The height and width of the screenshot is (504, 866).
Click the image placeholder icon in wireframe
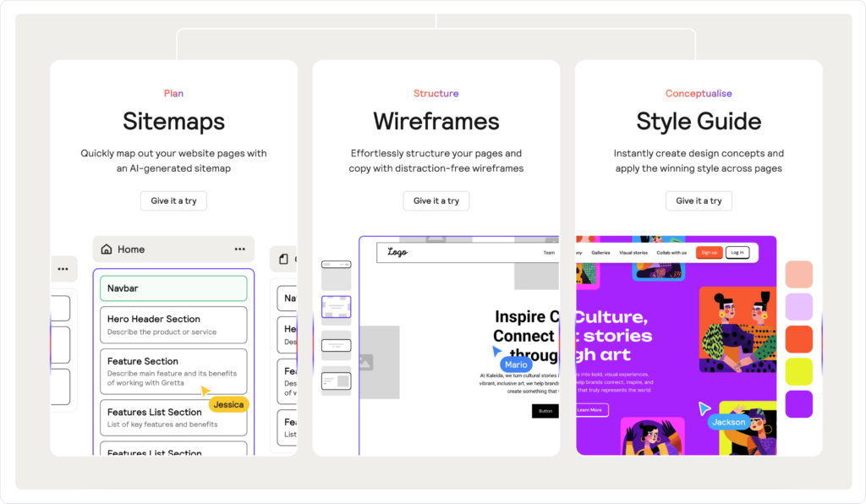click(x=365, y=362)
